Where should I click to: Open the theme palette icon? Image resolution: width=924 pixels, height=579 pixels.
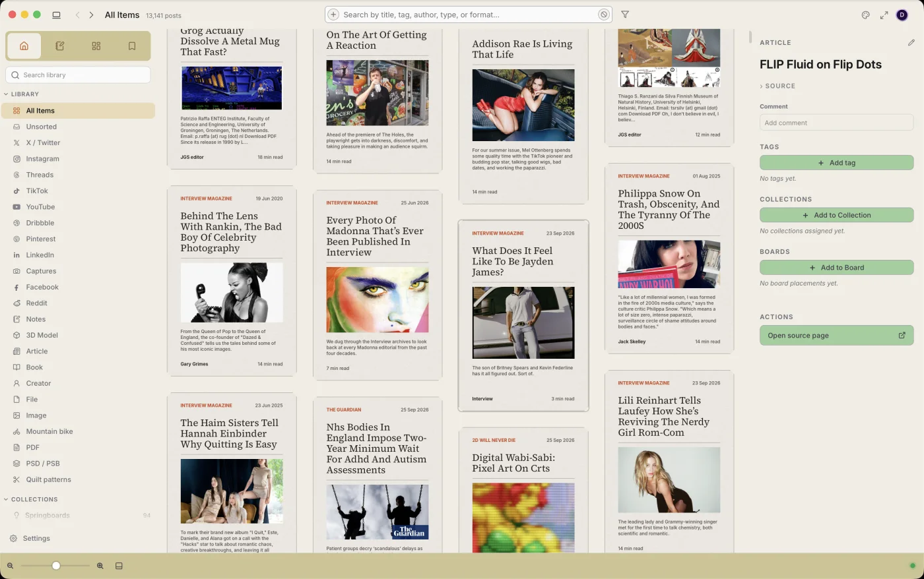point(866,15)
